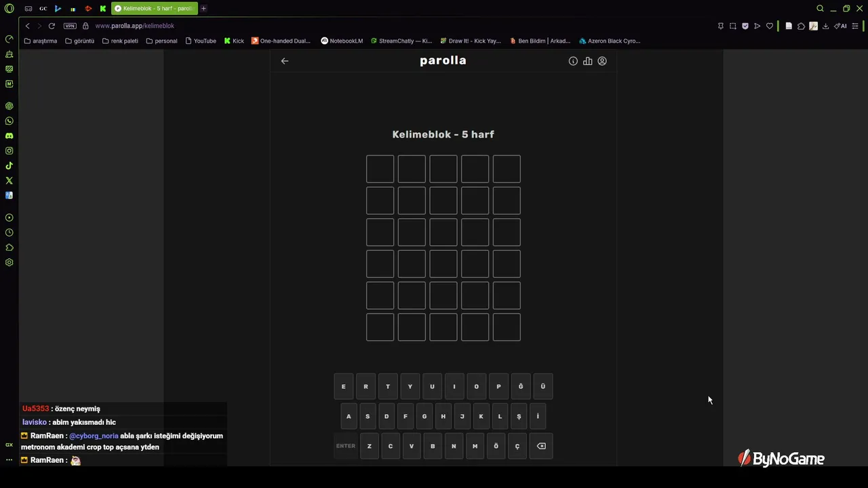
Task: Open the Kick bookmark
Action: coord(234,41)
